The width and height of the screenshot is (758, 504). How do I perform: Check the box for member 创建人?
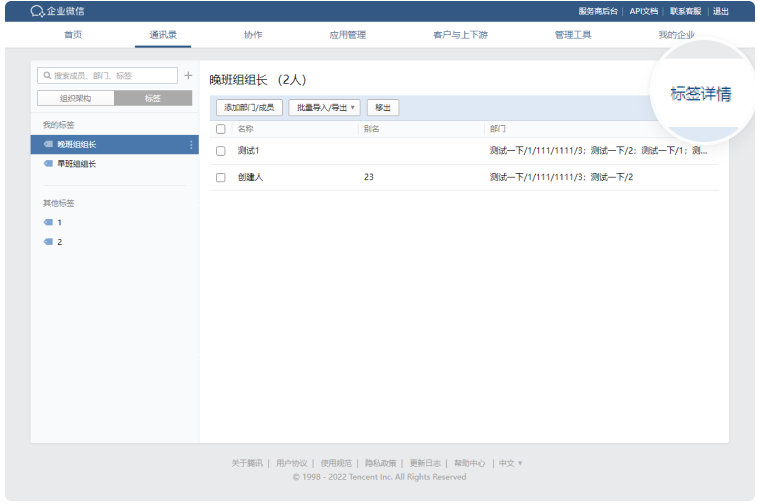(x=221, y=177)
